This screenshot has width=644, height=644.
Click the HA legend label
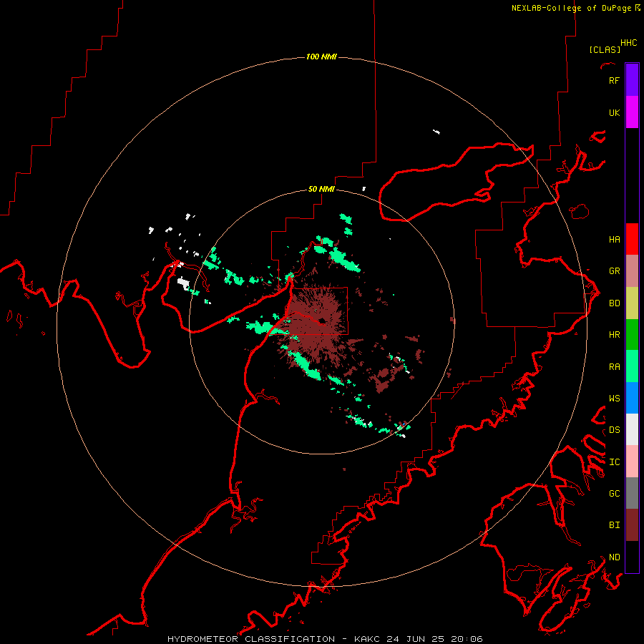(x=614, y=240)
